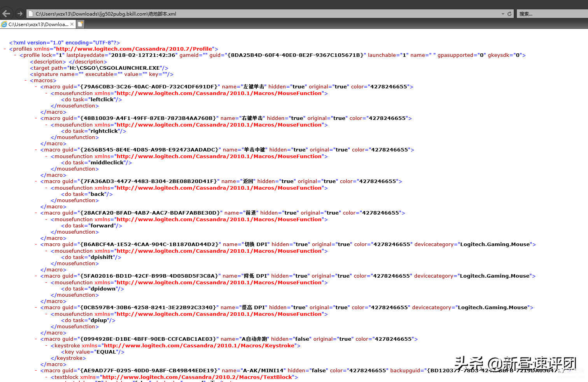Collapse mousefunction node above middleclick task

(47, 157)
